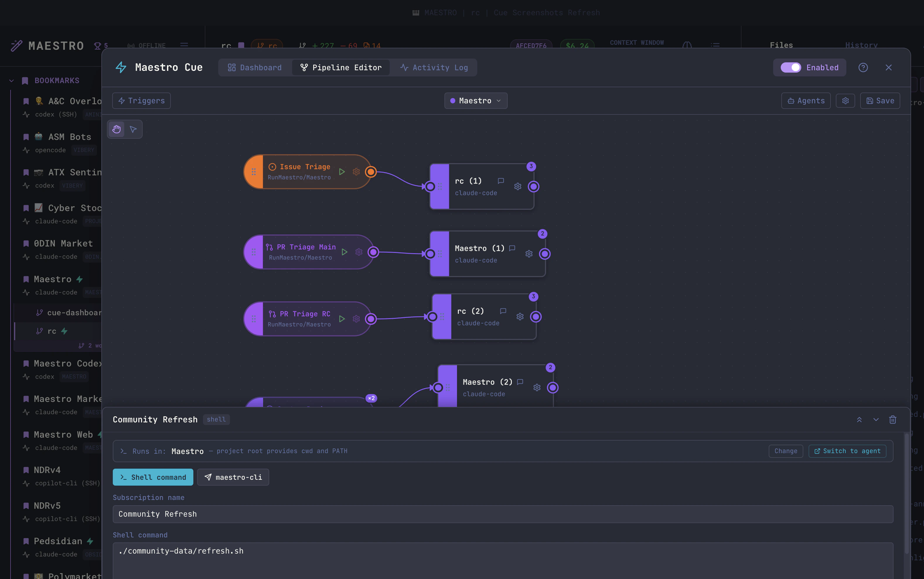Click the Maestro Cue lightning logo
The height and width of the screenshot is (579, 924).
click(x=121, y=67)
